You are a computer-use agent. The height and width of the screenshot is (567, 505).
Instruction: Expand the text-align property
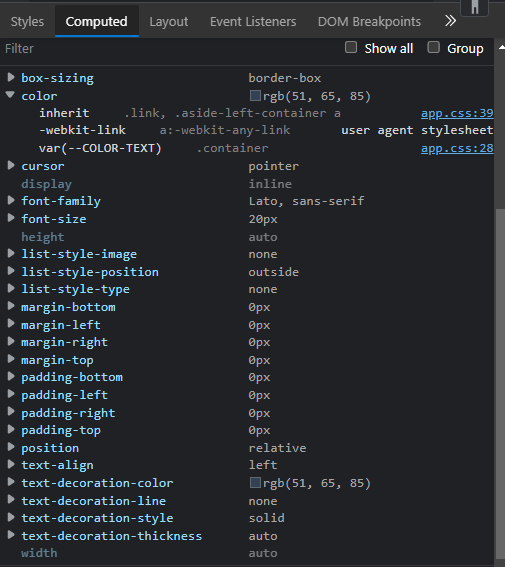coord(11,464)
